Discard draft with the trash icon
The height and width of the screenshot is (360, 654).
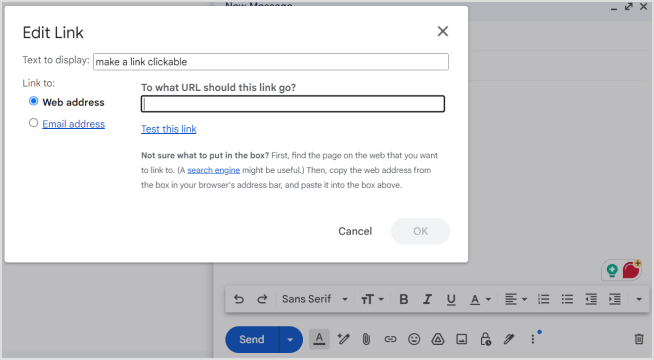[639, 339]
